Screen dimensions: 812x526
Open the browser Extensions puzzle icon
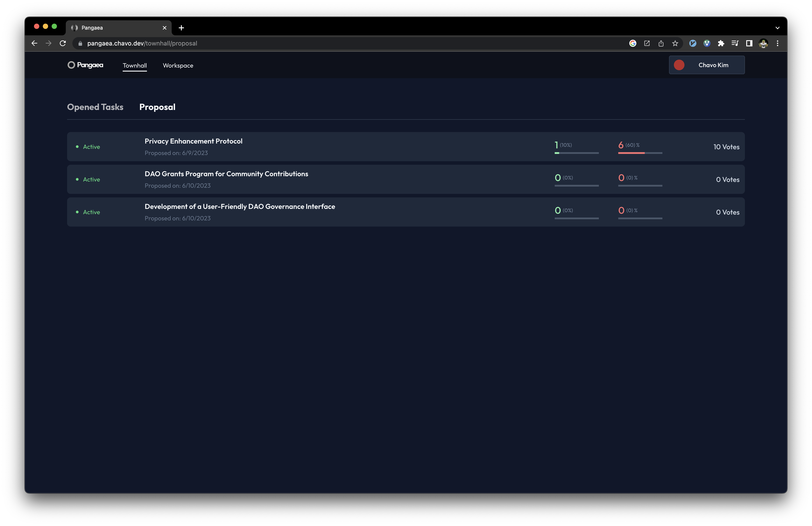pos(721,43)
